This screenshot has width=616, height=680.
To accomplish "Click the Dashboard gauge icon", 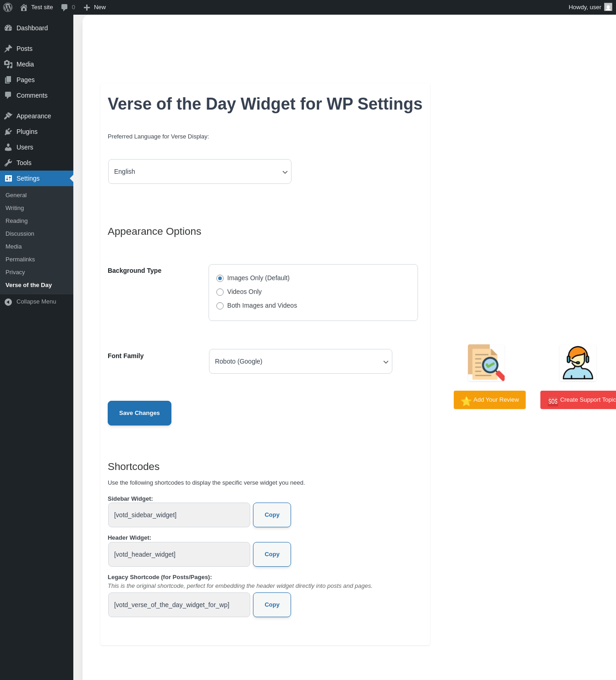I will pyautogui.click(x=8, y=28).
